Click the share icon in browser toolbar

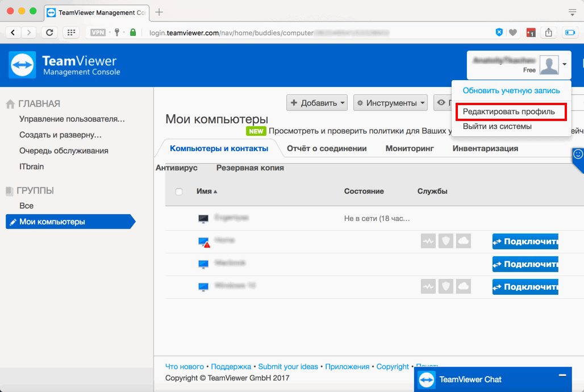(x=549, y=32)
